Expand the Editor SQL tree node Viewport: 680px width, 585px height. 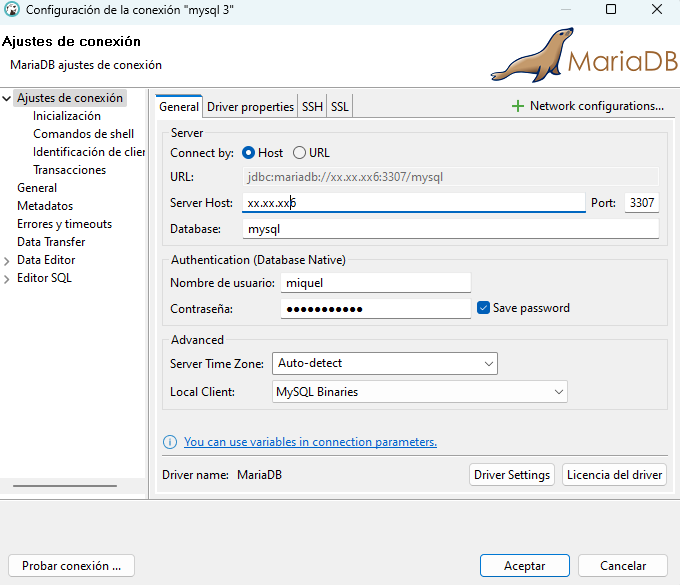pyautogui.click(x=8, y=278)
